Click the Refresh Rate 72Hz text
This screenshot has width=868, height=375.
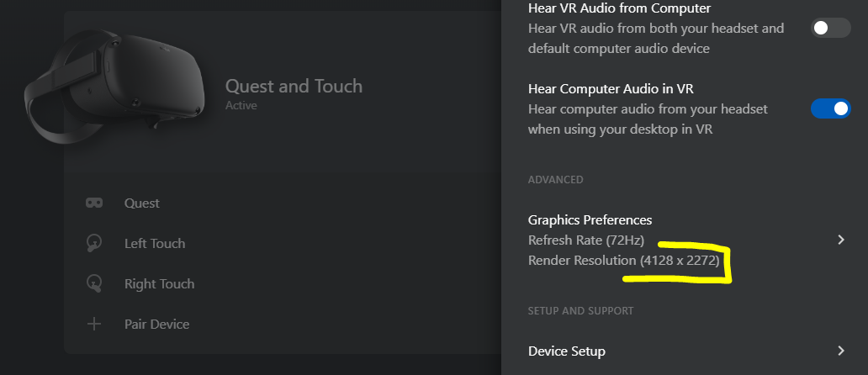(x=586, y=240)
